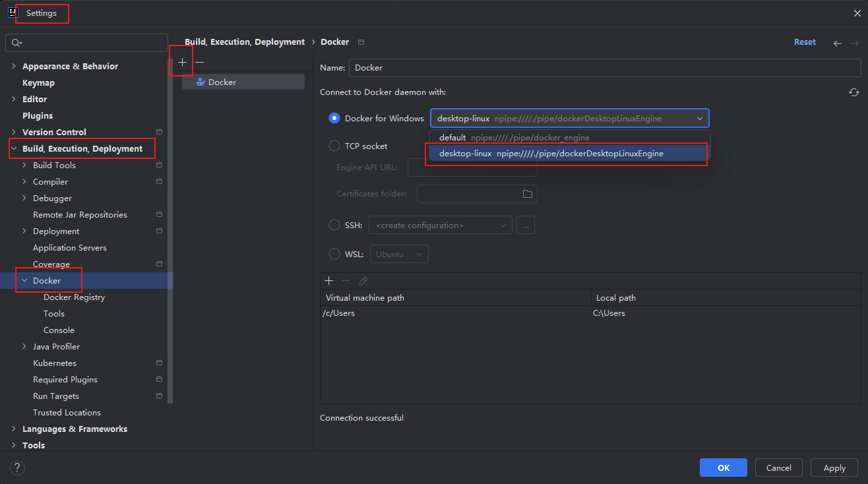Click project-level icon next to Run Targets
868x484 pixels.
tap(159, 396)
